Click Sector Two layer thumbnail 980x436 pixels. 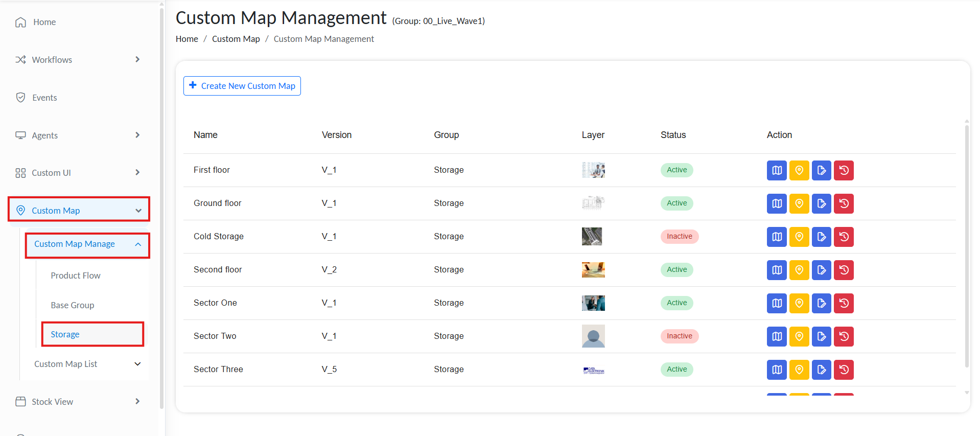pos(593,336)
